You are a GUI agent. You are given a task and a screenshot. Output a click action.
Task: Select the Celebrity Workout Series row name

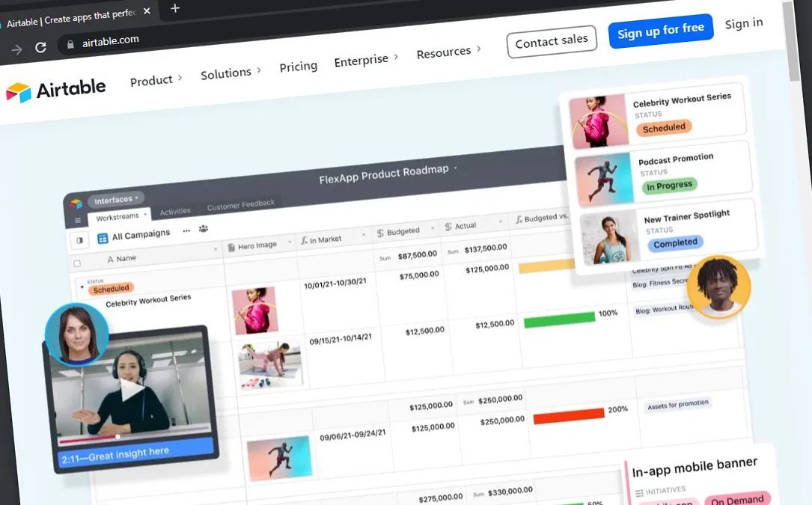[148, 301]
